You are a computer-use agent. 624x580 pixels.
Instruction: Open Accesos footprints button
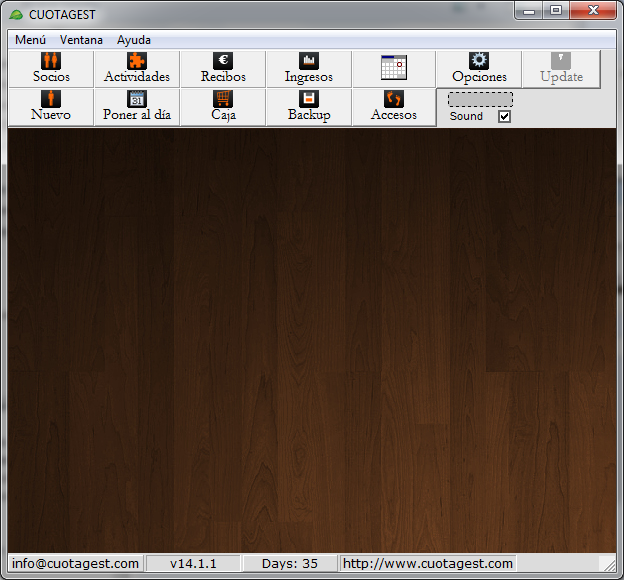[394, 107]
